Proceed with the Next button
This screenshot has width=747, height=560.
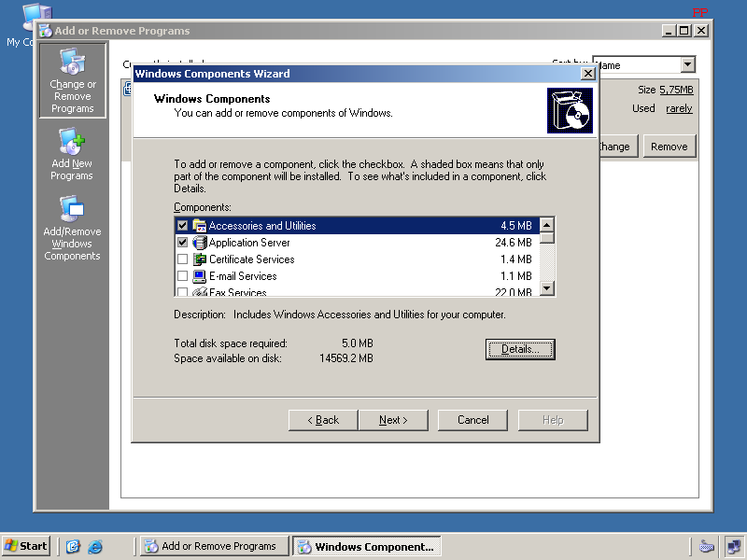coord(393,420)
